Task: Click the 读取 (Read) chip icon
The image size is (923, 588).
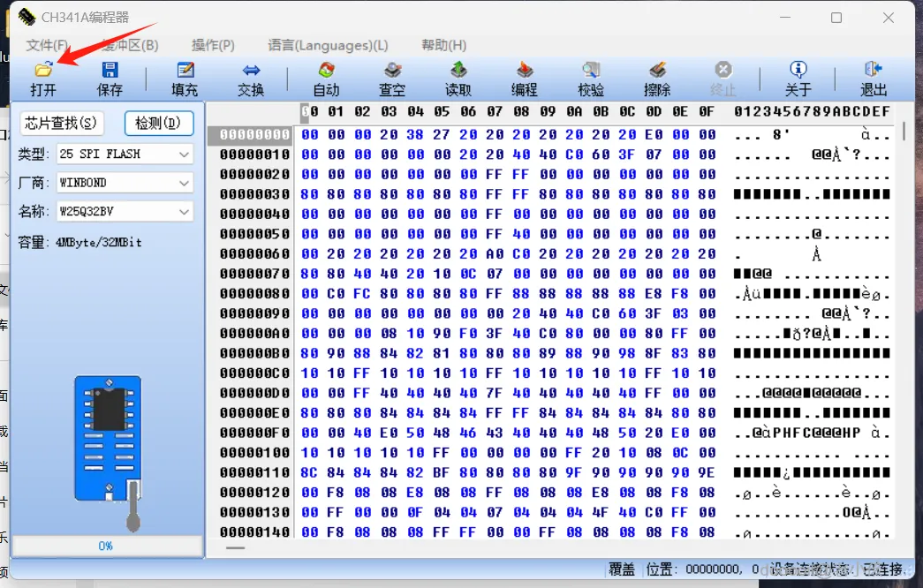Action: pyautogui.click(x=458, y=70)
